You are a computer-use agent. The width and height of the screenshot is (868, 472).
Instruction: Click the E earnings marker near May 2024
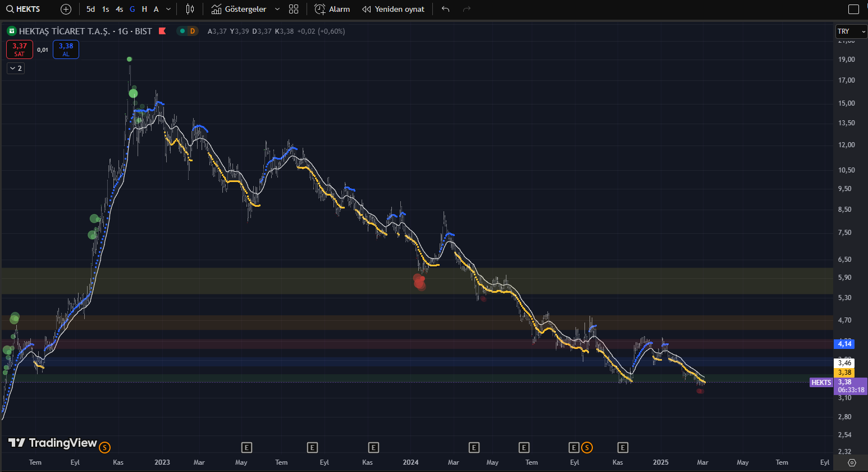tap(474, 448)
